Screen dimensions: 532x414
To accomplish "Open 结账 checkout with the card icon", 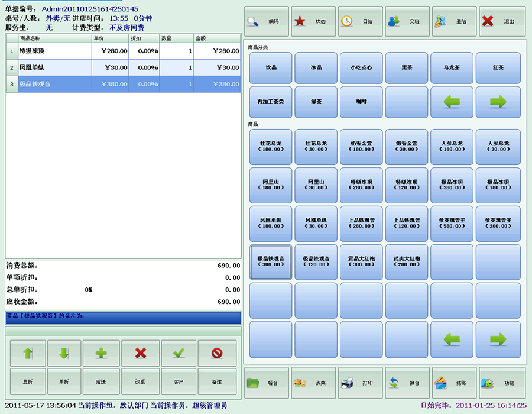I will [x=455, y=383].
